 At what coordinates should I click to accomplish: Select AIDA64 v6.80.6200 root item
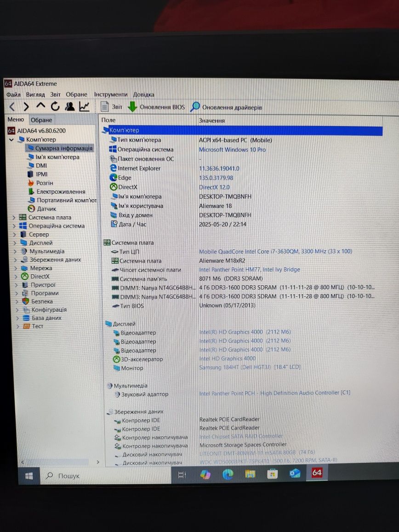[37, 131]
